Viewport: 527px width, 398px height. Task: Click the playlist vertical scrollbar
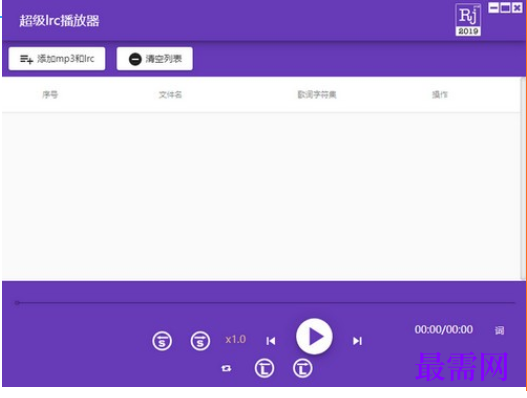[523, 178]
